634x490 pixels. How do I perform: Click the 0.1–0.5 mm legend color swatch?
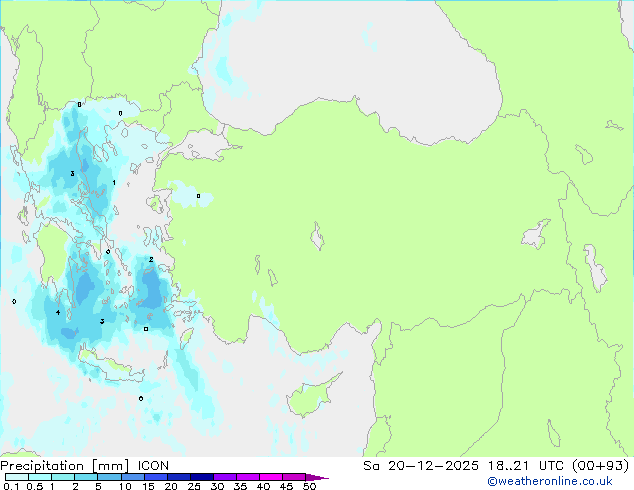17,477
